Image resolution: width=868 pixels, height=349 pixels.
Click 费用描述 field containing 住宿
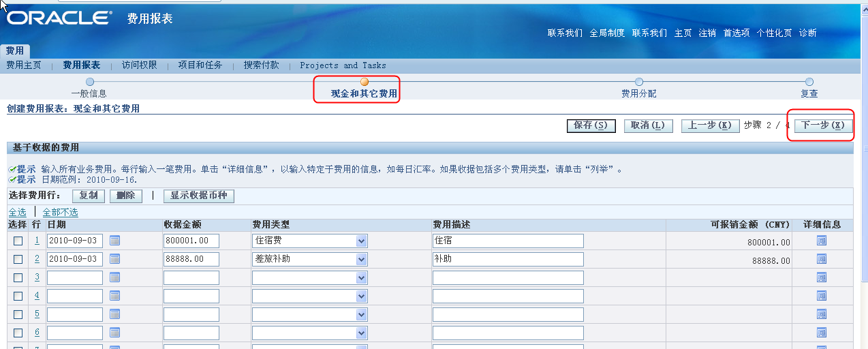(x=508, y=241)
